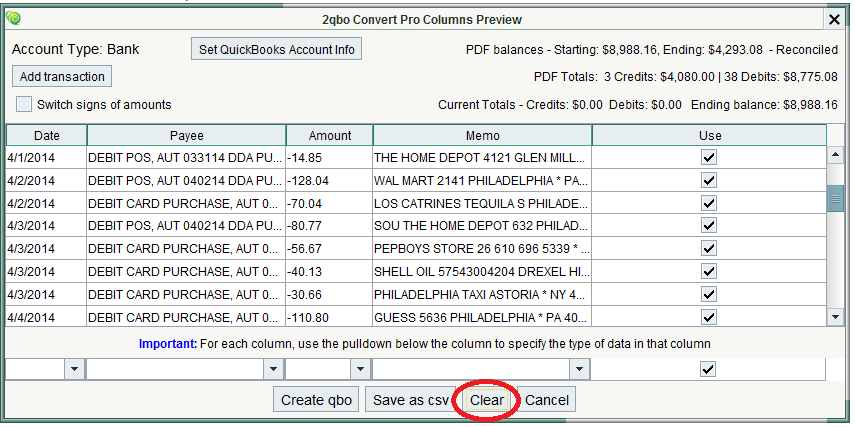This screenshot has height=427, width=855.
Task: Uncheck Use for the WAL MART row
Action: click(709, 180)
